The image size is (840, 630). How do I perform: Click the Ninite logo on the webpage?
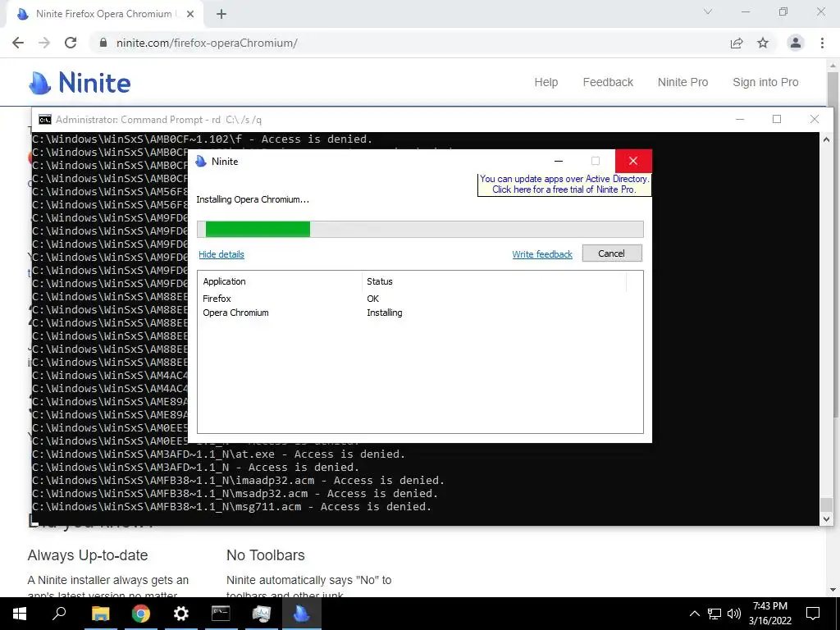pos(80,83)
